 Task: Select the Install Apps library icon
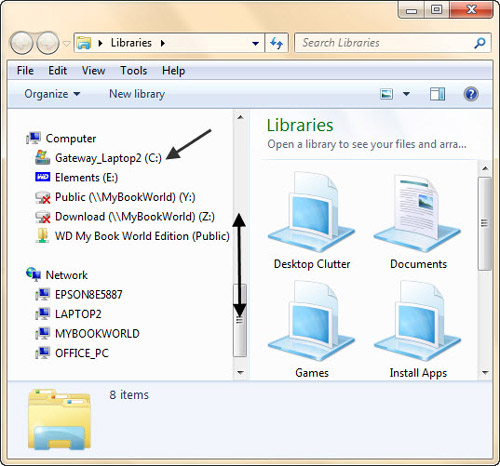pos(418,329)
